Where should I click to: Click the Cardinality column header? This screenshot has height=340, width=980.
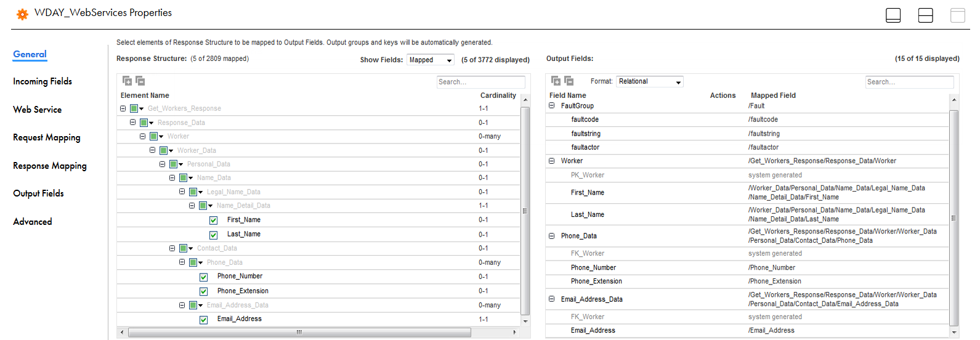[x=498, y=95]
